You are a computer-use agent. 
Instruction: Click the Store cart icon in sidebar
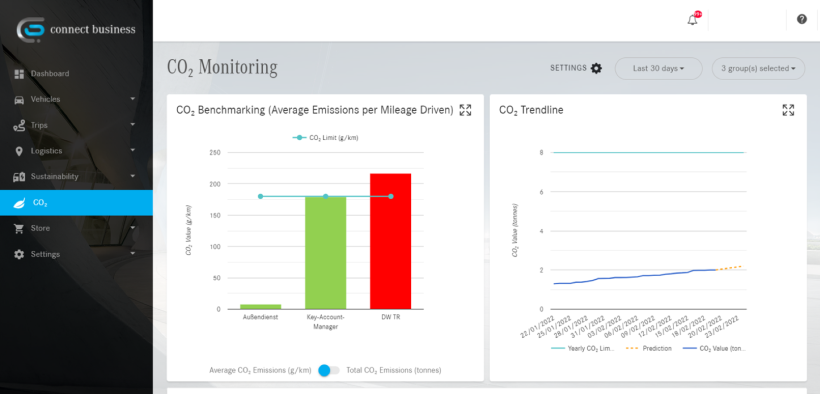click(x=19, y=229)
